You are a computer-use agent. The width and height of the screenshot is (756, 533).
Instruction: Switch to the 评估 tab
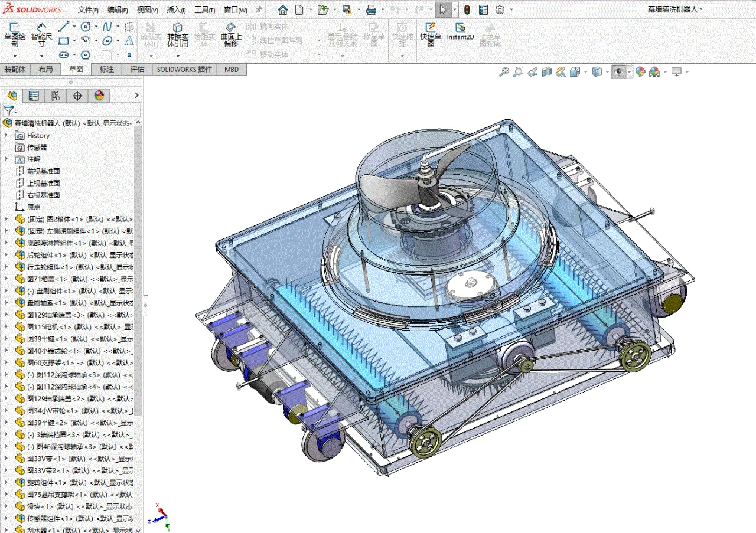coord(137,69)
